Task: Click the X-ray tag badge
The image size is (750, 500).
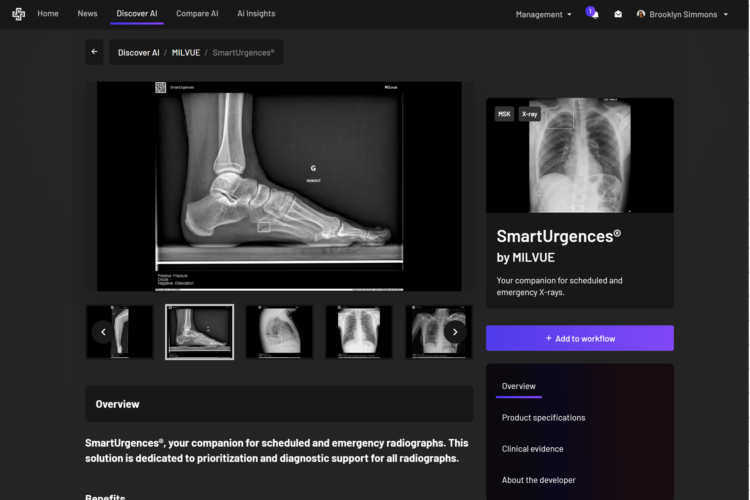Action: pos(529,114)
